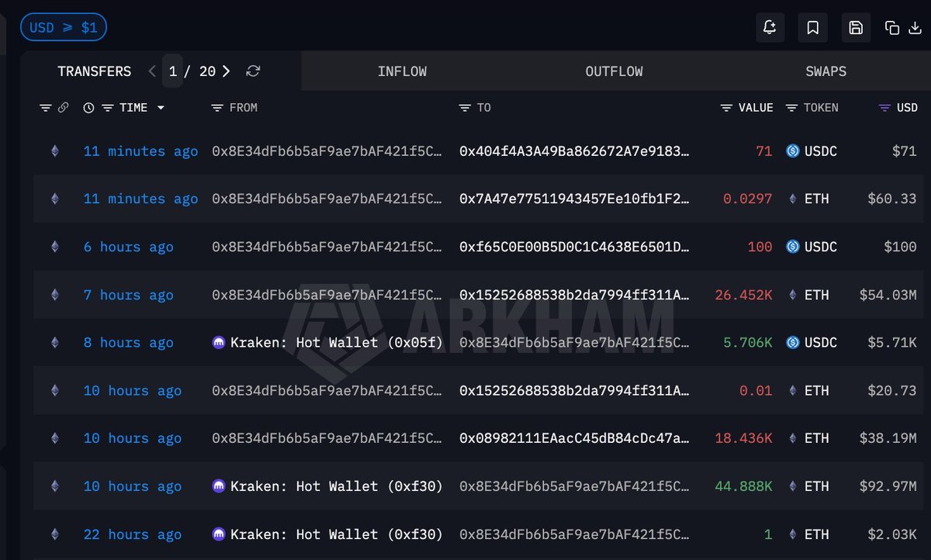Click the bookmark icon

click(812, 28)
